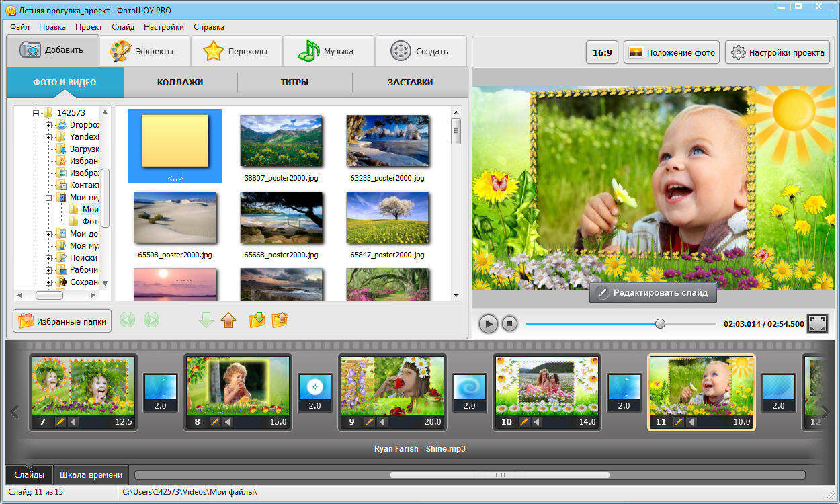
Task: Expand the Dropbox folder tree node
Action: coord(49,125)
